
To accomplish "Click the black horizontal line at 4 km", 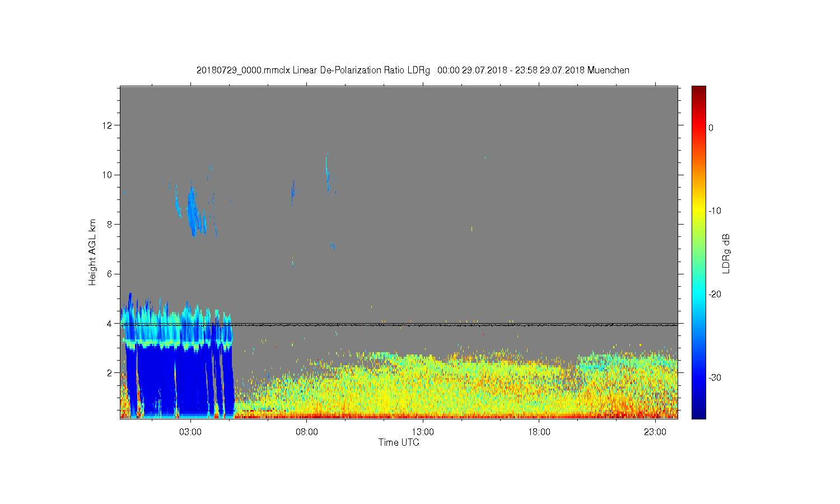I will tap(399, 324).
